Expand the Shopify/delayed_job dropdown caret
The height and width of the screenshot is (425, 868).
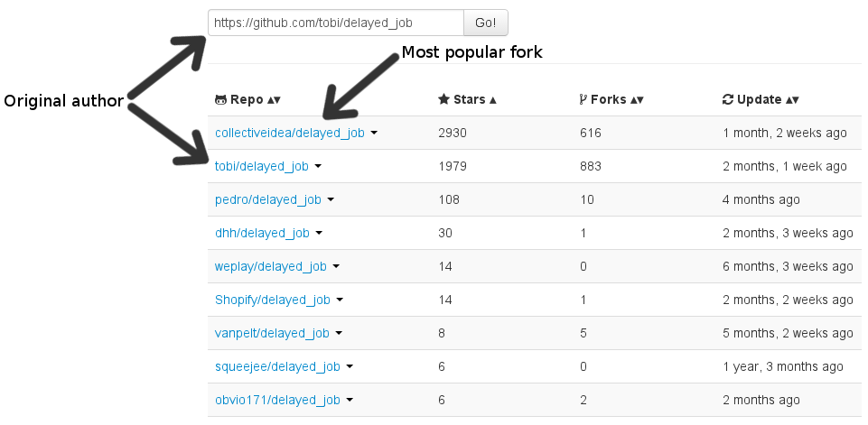(x=340, y=300)
